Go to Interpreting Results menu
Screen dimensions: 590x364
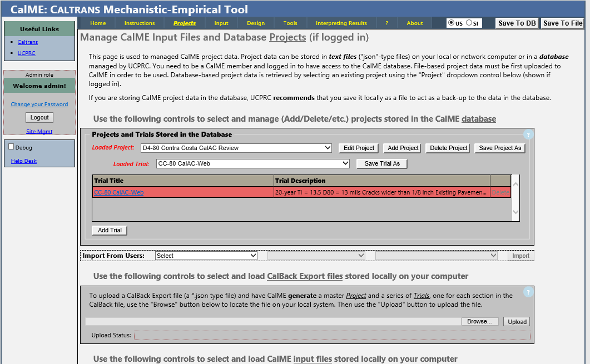341,23
